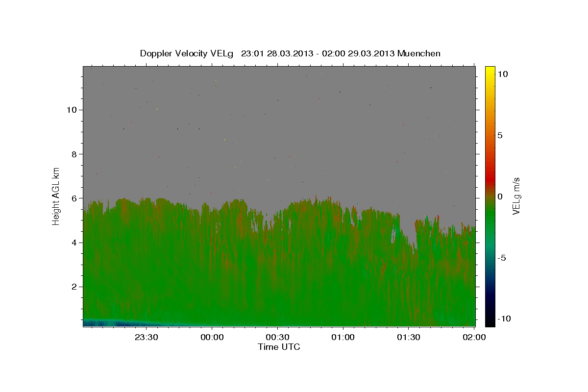
Task: Click the 'Time UTC' axis label
Action: click(x=279, y=347)
